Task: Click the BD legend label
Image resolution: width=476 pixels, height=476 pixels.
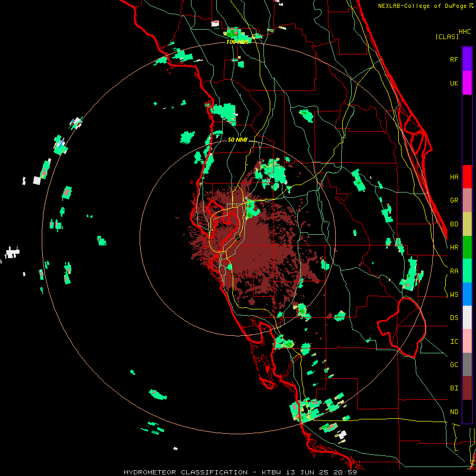Action: (x=454, y=224)
